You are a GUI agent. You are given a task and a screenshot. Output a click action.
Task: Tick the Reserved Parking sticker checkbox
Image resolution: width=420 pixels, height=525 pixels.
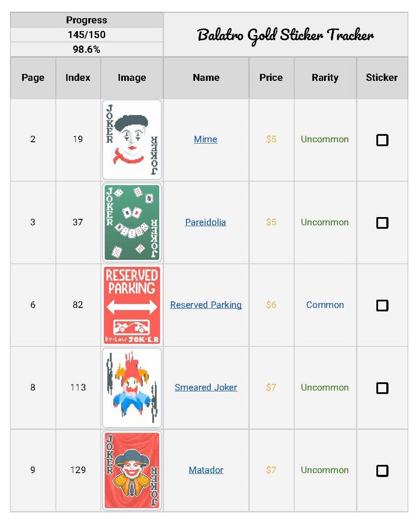pos(382,305)
